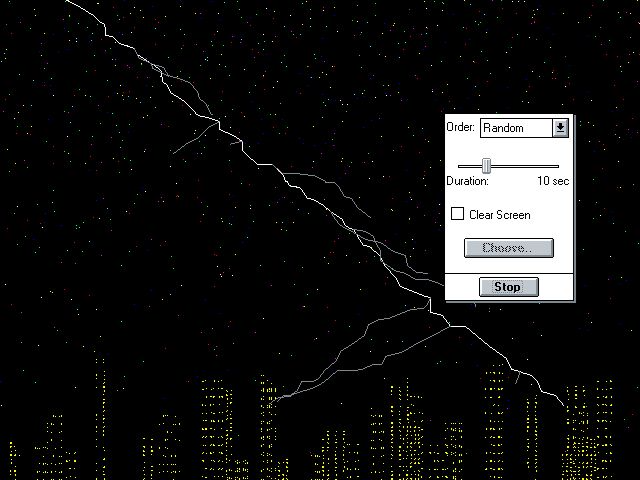Click the 10 sec duration value
640x480 pixels.
coord(552,181)
